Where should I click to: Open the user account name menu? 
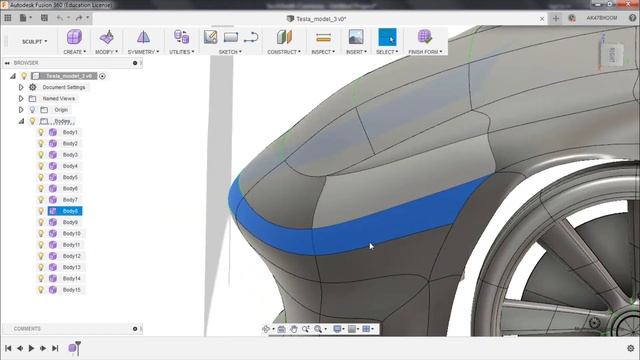pos(602,18)
